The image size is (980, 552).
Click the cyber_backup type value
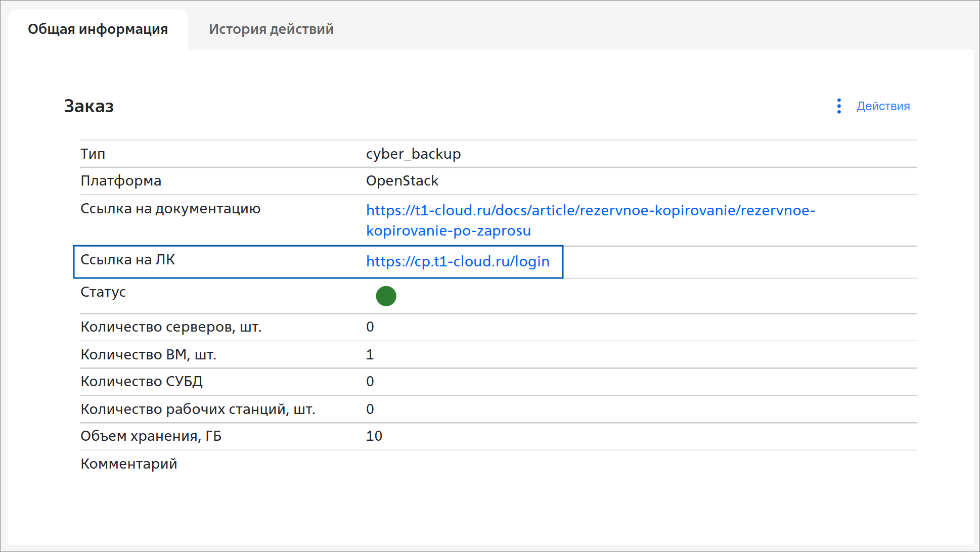(413, 154)
